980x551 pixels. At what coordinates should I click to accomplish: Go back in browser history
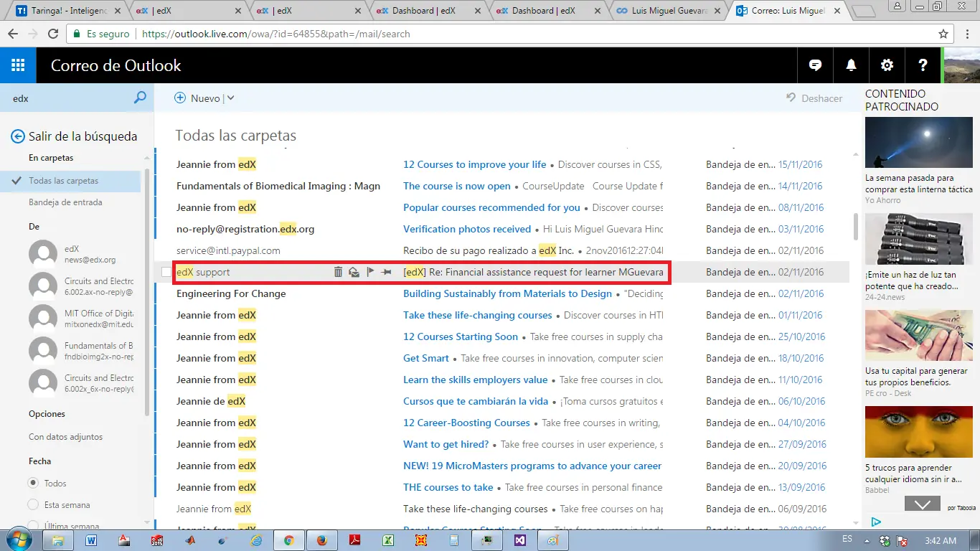(x=12, y=34)
